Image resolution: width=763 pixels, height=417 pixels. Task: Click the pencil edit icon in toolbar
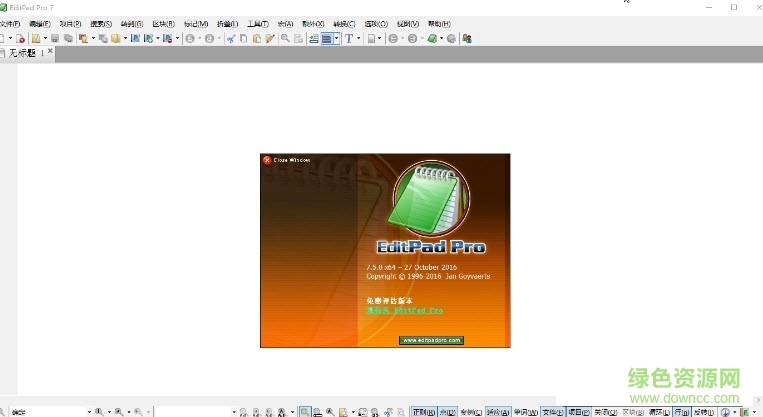pyautogui.click(x=270, y=38)
